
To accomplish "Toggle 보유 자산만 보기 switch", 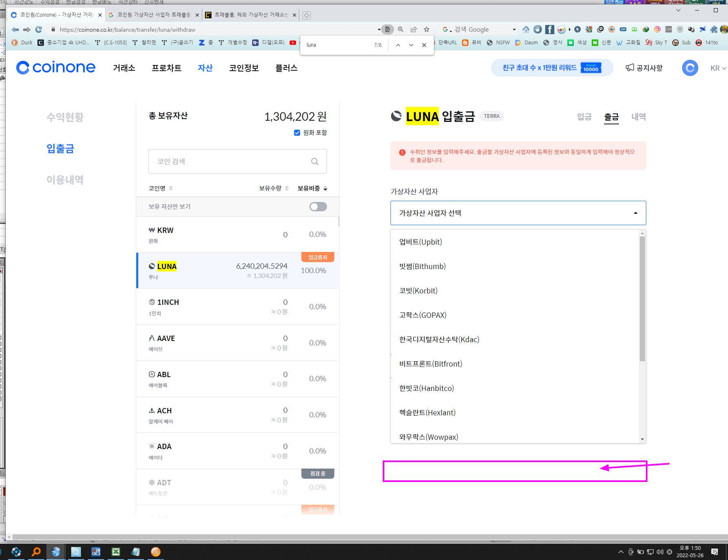I will (318, 206).
